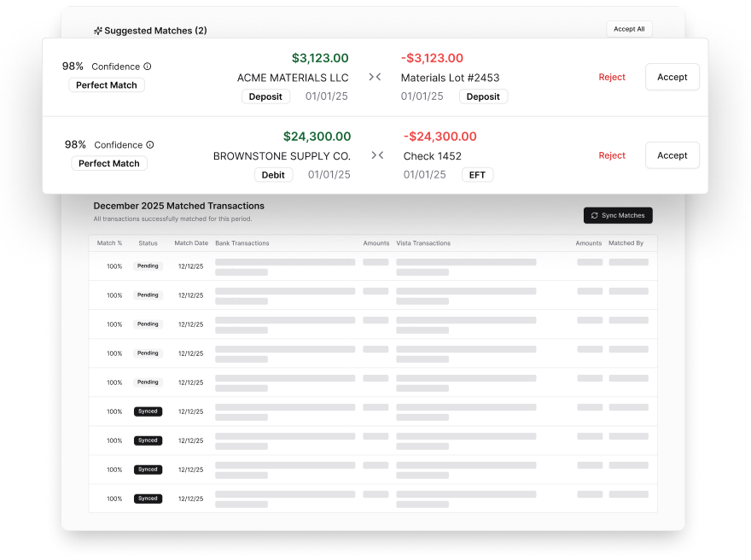Click the match arrows joining Check 1452 pair
The height and width of the screenshot is (560, 751).
coord(375,155)
